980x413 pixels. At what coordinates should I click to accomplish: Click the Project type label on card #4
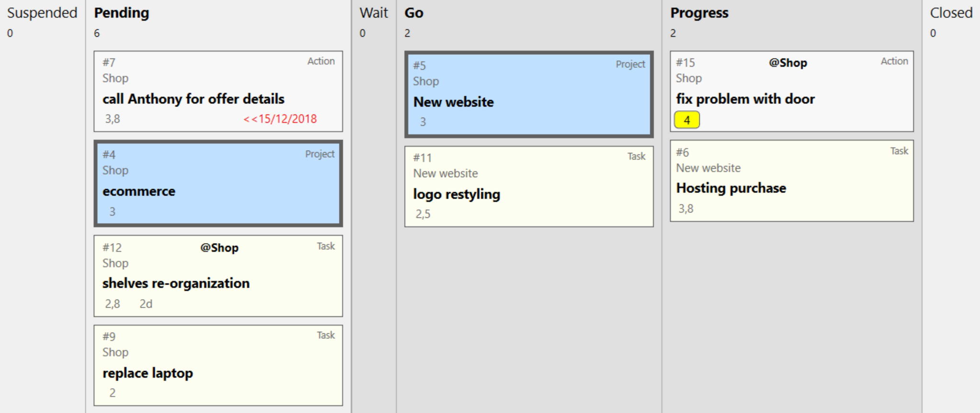tap(320, 154)
